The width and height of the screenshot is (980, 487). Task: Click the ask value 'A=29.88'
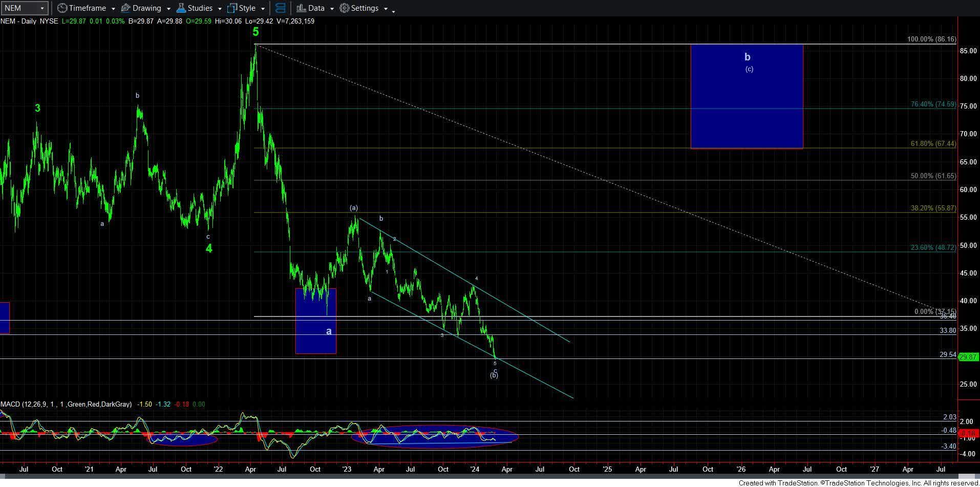tap(169, 21)
